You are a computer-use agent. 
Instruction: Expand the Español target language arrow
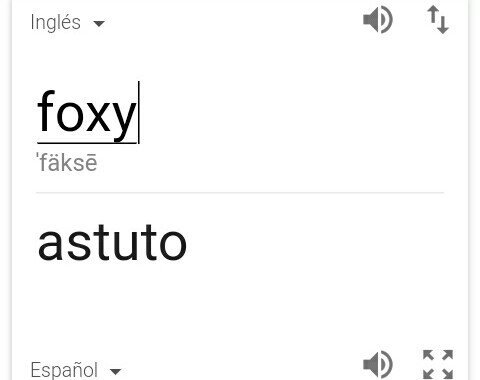coord(115,371)
